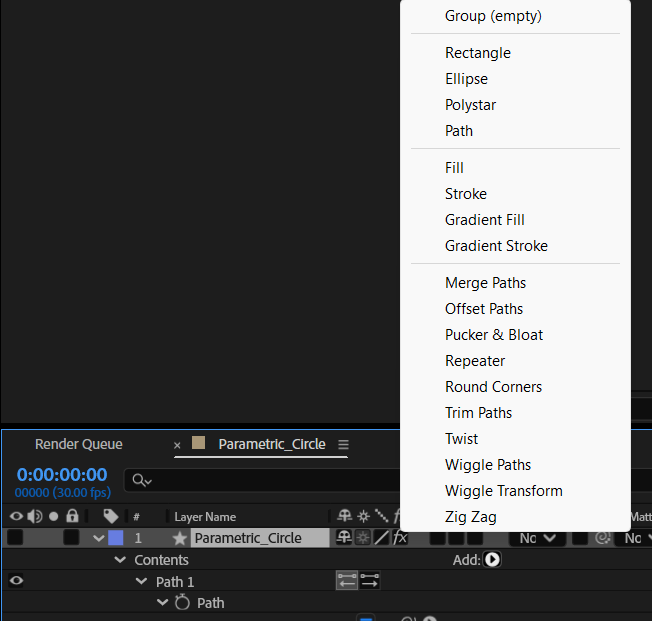Select Gradient Fill in the menu
Screen dimensions: 652x621
[485, 220]
